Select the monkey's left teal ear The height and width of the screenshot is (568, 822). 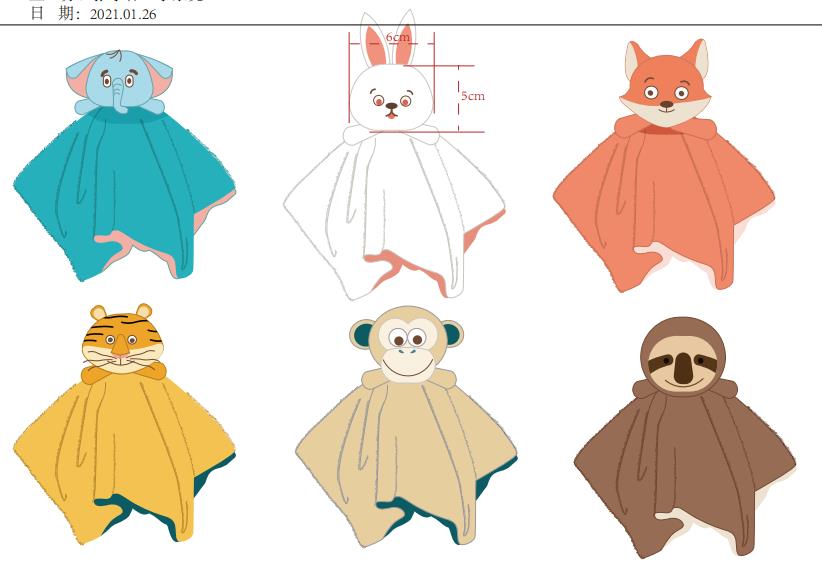pos(361,334)
